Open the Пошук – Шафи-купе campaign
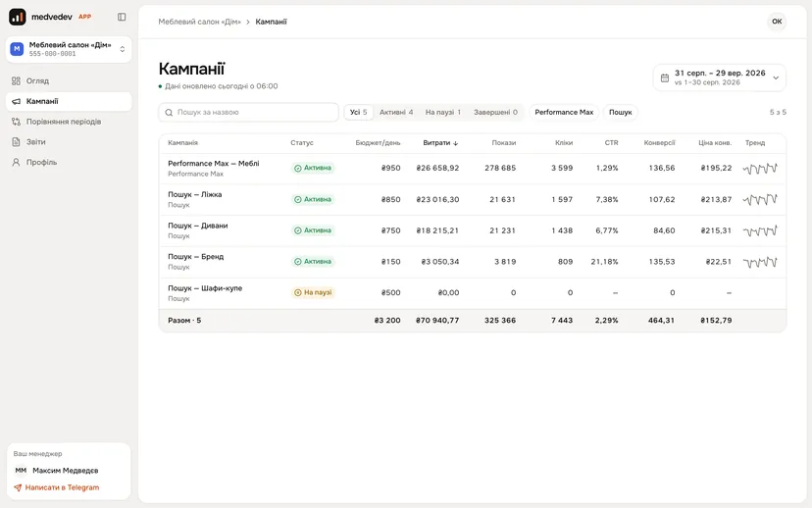Image resolution: width=812 pixels, height=508 pixels. [205, 288]
